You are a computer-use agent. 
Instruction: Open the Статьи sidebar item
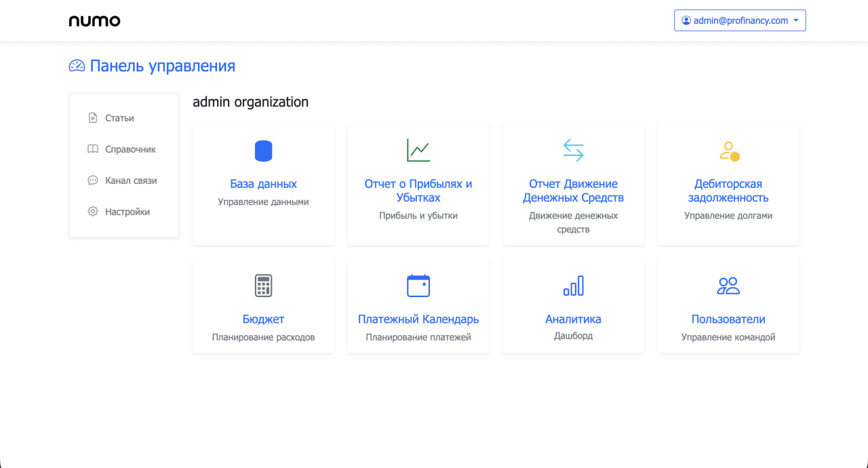pos(124,118)
